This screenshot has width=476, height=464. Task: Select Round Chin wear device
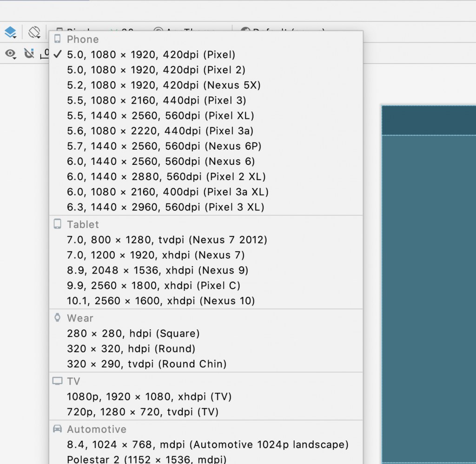click(206, 364)
